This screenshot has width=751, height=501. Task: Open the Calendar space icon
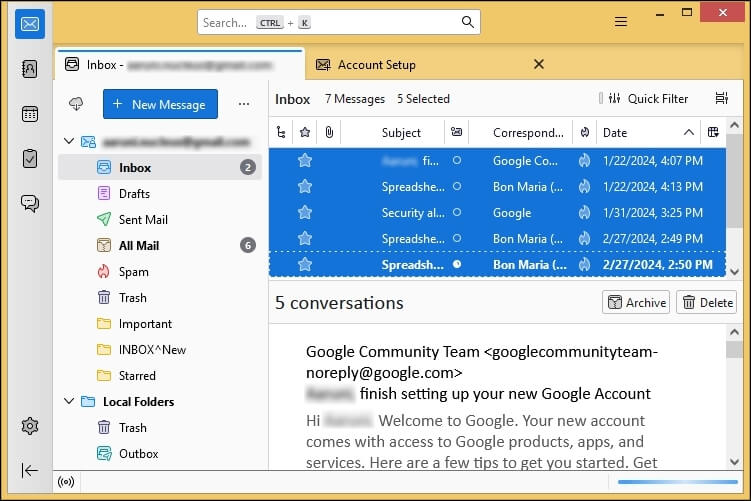coord(29,113)
